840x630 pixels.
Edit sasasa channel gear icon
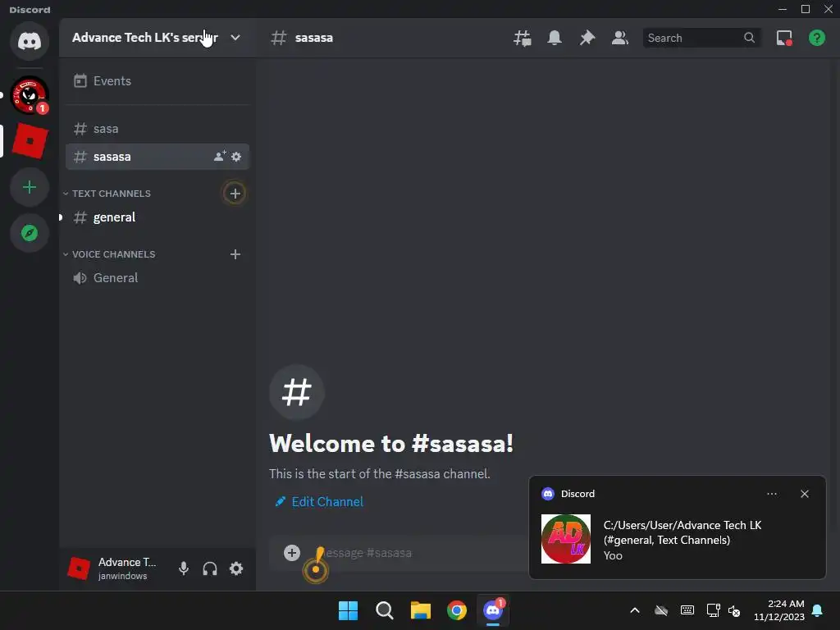[236, 157]
